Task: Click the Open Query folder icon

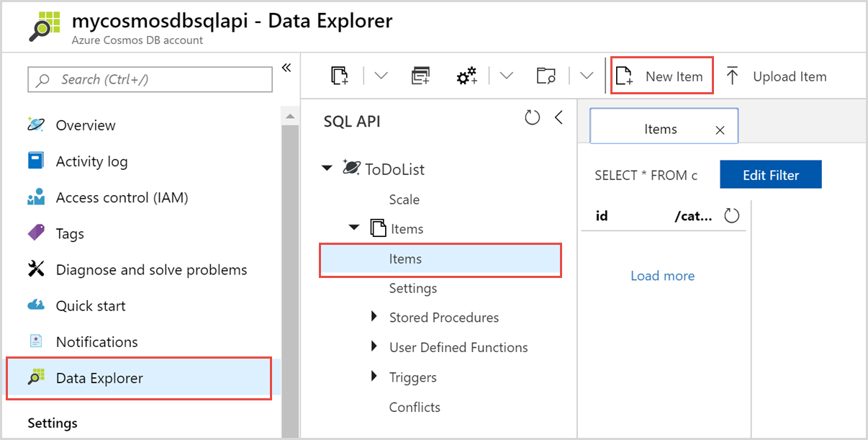Action: coord(546,76)
